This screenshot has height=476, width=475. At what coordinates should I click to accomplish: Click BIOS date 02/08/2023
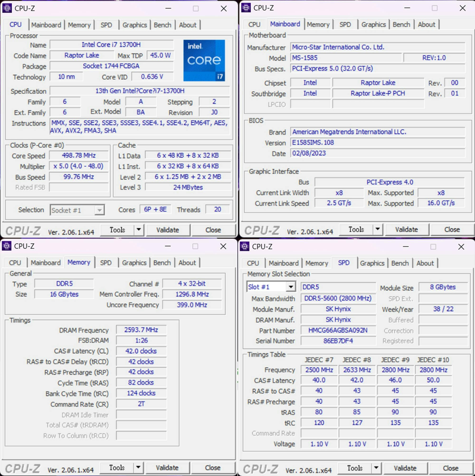378,153
